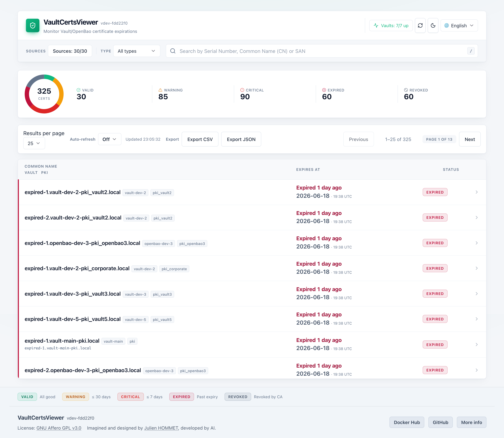The image size is (504, 438).
Task: Click the VALID legend badge
Action: click(27, 397)
